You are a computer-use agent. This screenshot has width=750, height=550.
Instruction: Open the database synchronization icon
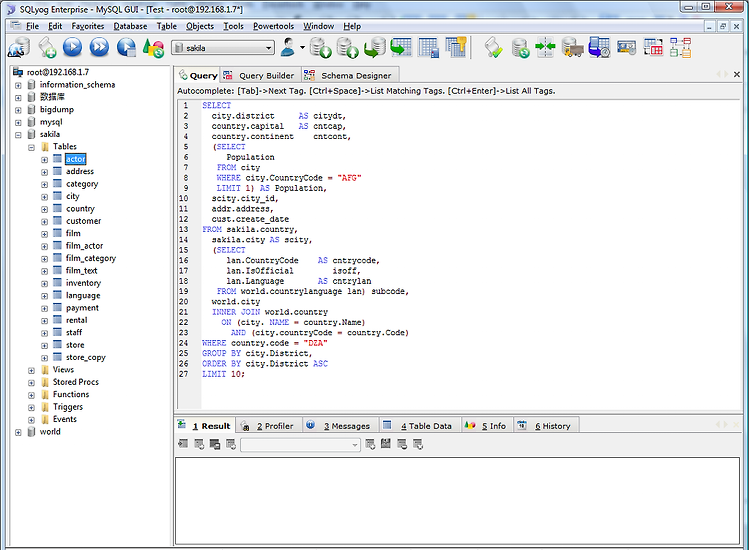click(520, 48)
